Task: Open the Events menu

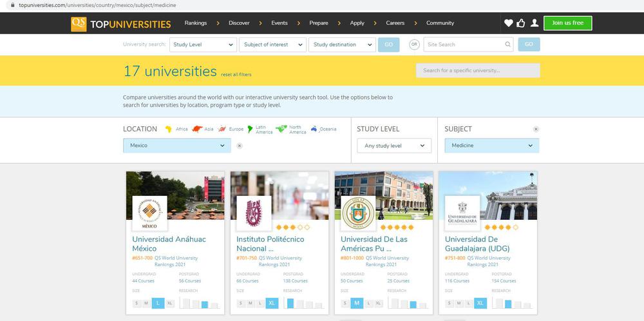Action: tap(279, 23)
